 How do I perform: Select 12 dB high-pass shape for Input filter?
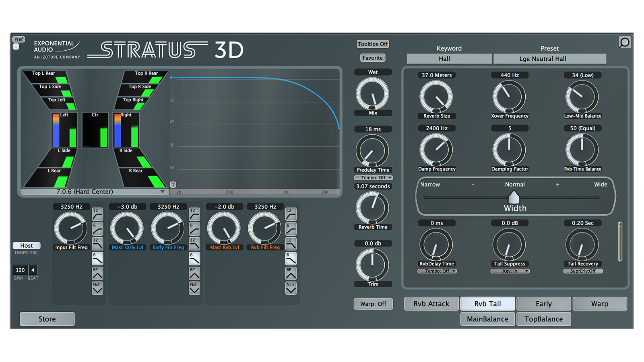click(x=97, y=214)
